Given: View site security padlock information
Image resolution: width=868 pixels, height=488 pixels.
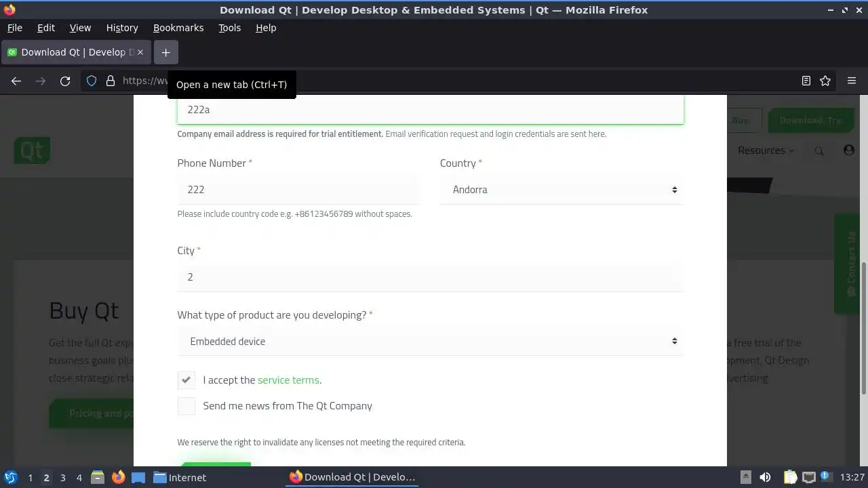Looking at the screenshot, I should (111, 81).
